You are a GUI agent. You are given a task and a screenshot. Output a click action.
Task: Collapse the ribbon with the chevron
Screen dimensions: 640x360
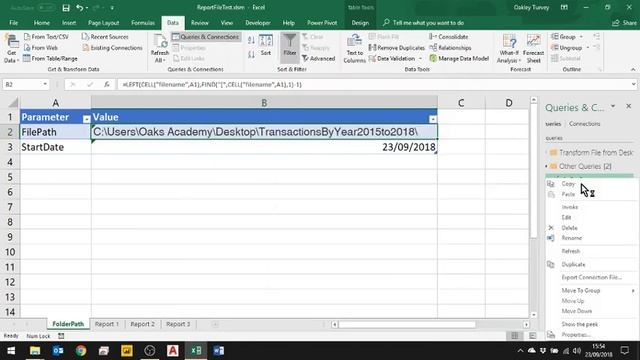[633, 69]
